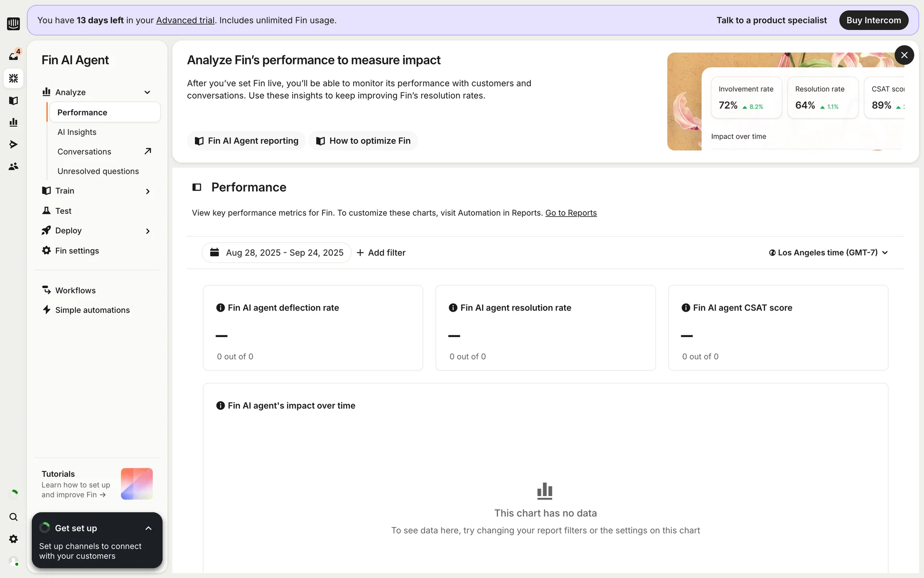
Task: Open the Los Angeles time zone dropdown
Action: 828,253
